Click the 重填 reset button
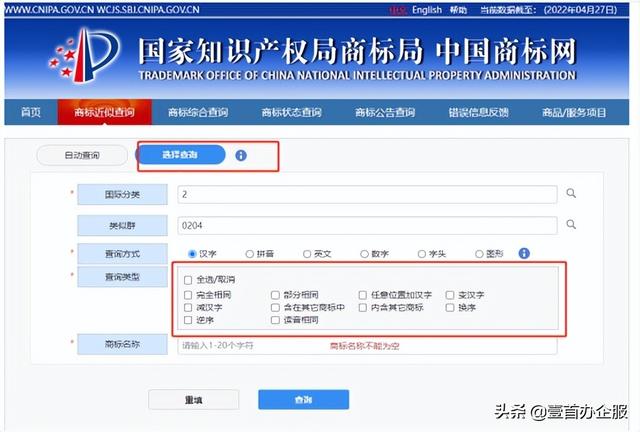640x432 pixels. pos(193,400)
